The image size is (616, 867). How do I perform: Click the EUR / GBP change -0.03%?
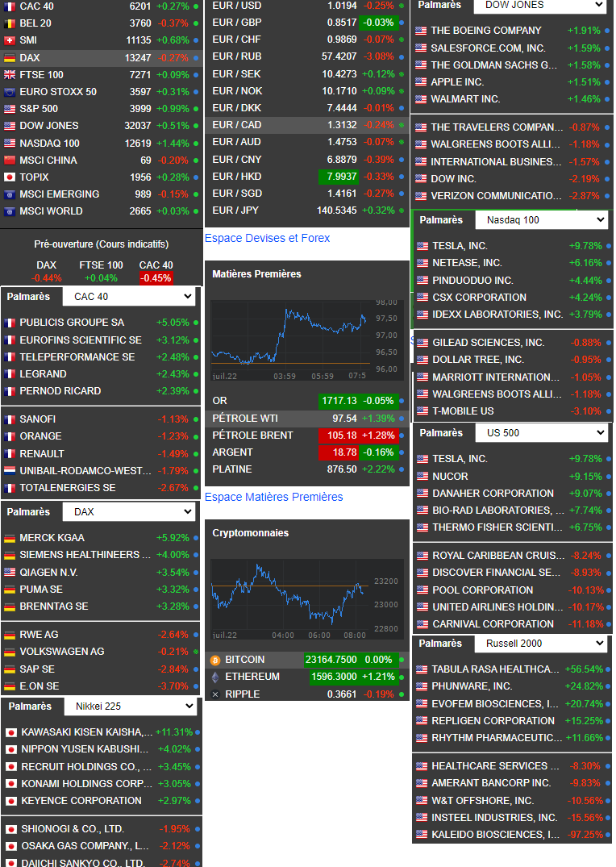coord(378,23)
